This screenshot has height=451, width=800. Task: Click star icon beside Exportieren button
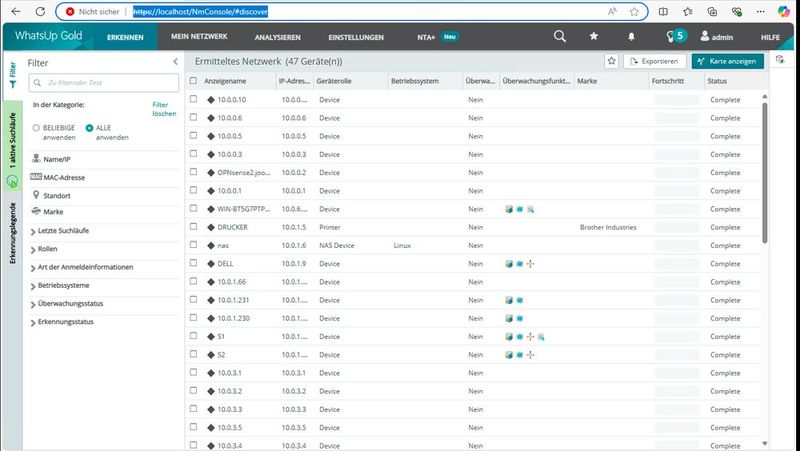(611, 61)
